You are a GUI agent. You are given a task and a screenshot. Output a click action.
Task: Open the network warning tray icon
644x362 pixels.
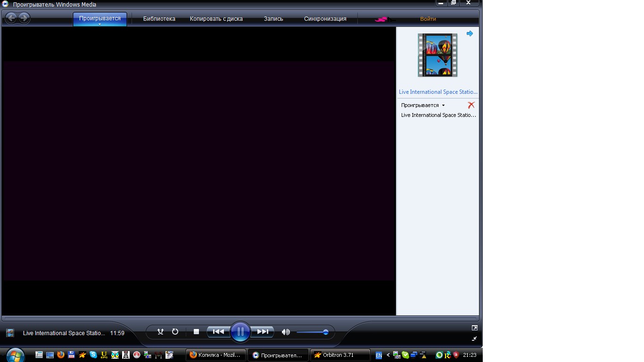pos(423,355)
